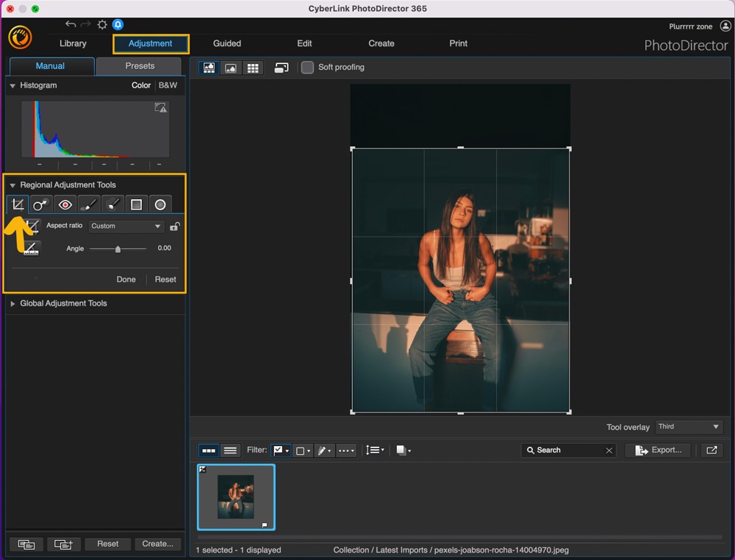Open preferences via the gear icon
The height and width of the screenshot is (560, 735).
102,24
